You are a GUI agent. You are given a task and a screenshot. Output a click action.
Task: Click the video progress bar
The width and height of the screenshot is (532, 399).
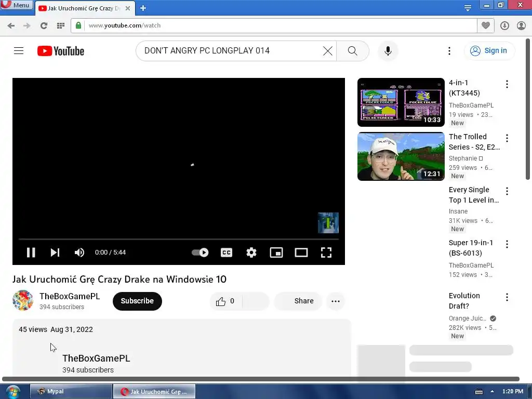click(179, 239)
